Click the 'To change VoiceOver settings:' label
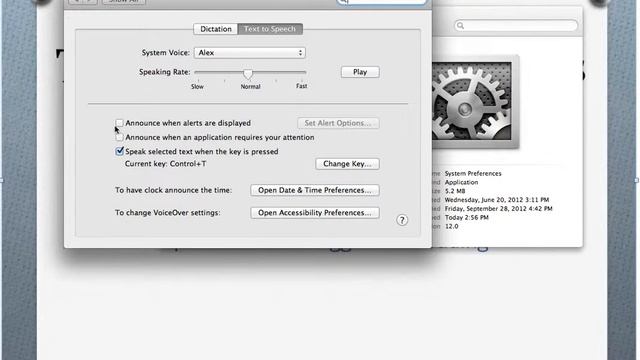Image resolution: width=640 pixels, height=360 pixels. pos(168,213)
